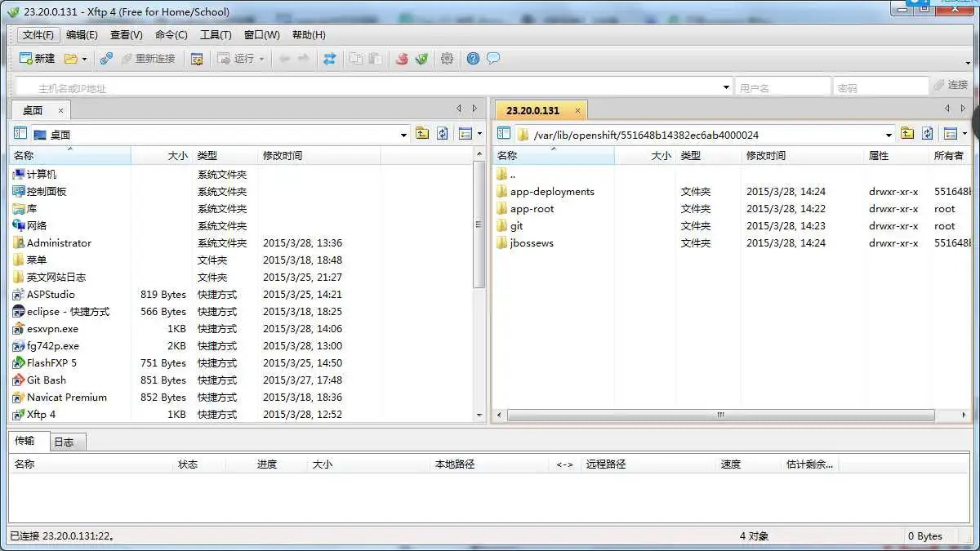The height and width of the screenshot is (551, 980).
Task: Open options with the gear icon
Action: pyautogui.click(x=447, y=59)
